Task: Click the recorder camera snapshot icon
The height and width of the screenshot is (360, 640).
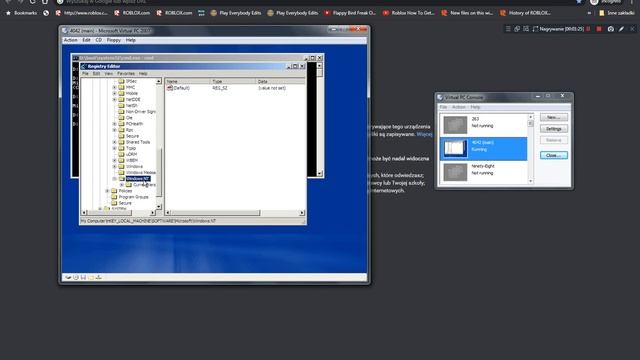Action: click(x=611, y=29)
